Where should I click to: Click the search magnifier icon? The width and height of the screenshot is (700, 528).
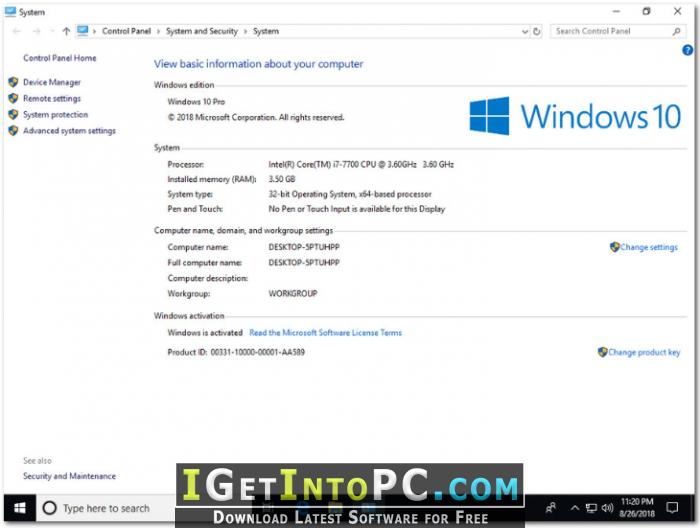pos(676,31)
